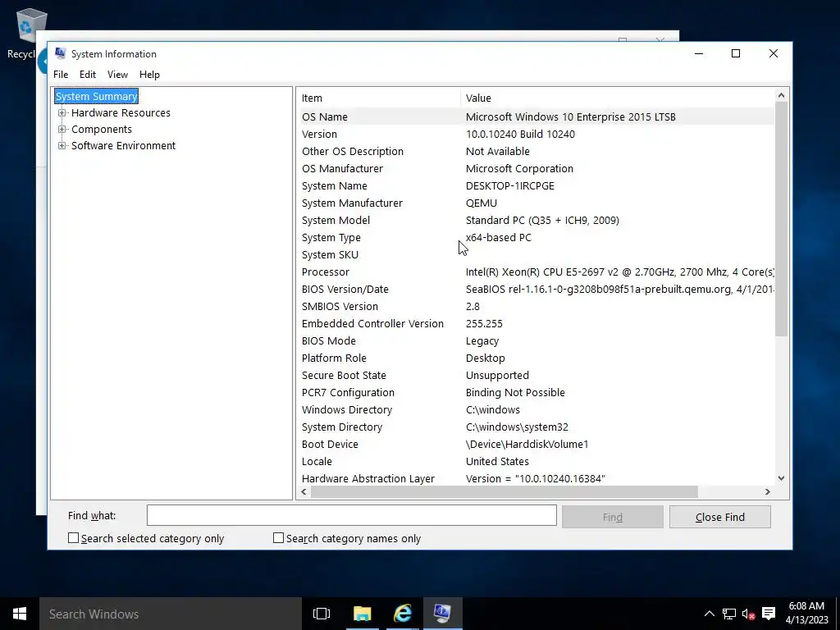Screen dimensions: 840x630
Task: Click the down arrow of the vertical scrollbar
Action: click(x=781, y=478)
